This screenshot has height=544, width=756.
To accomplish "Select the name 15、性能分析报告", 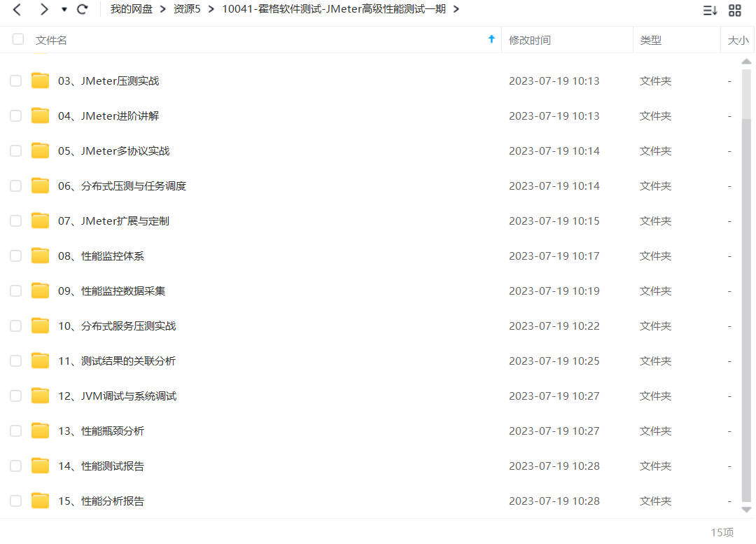I will (101, 501).
